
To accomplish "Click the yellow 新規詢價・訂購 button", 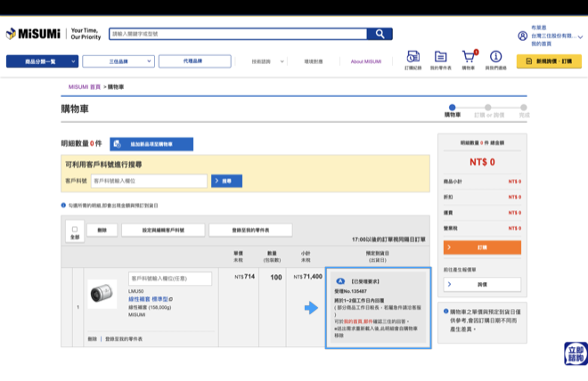I will (x=549, y=61).
